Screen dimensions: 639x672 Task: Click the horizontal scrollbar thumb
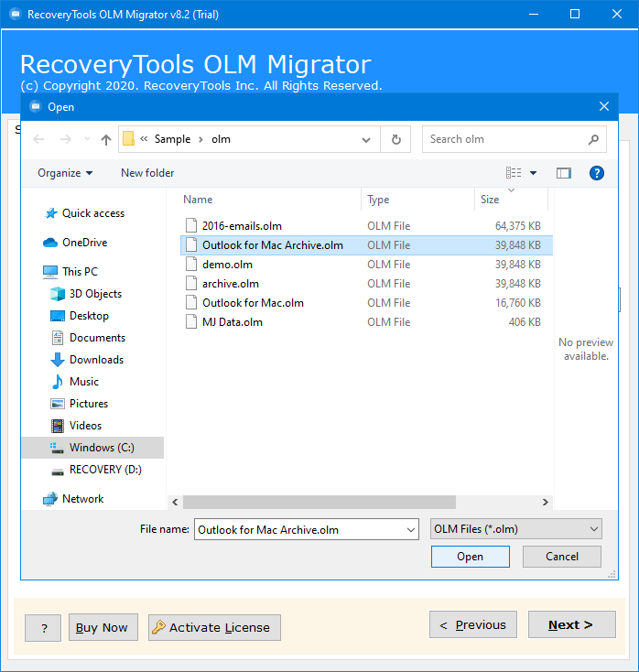tap(319, 503)
